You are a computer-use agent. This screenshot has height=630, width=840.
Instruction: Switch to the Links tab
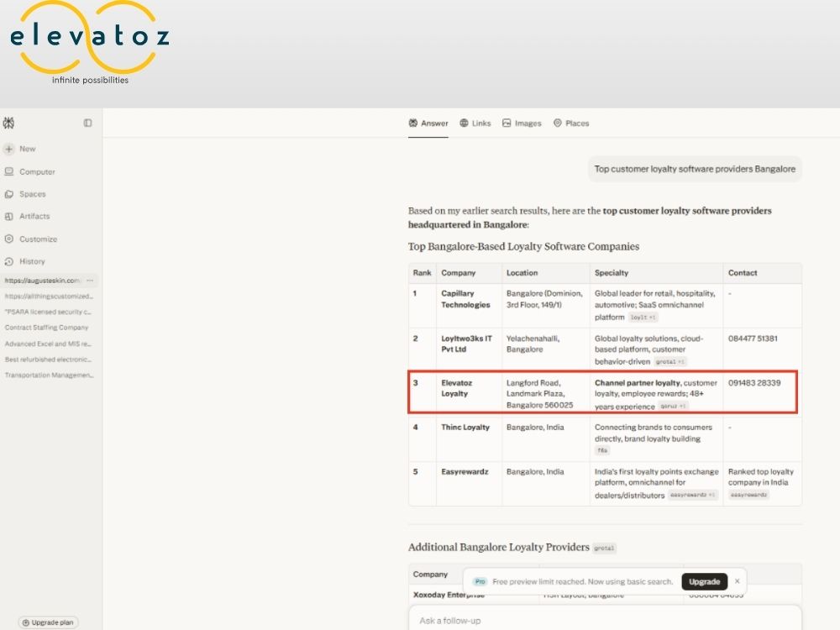[475, 123]
